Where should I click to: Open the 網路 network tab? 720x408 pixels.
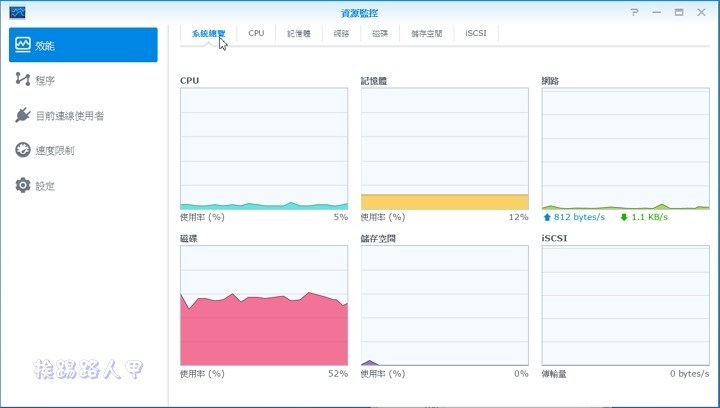[341, 33]
